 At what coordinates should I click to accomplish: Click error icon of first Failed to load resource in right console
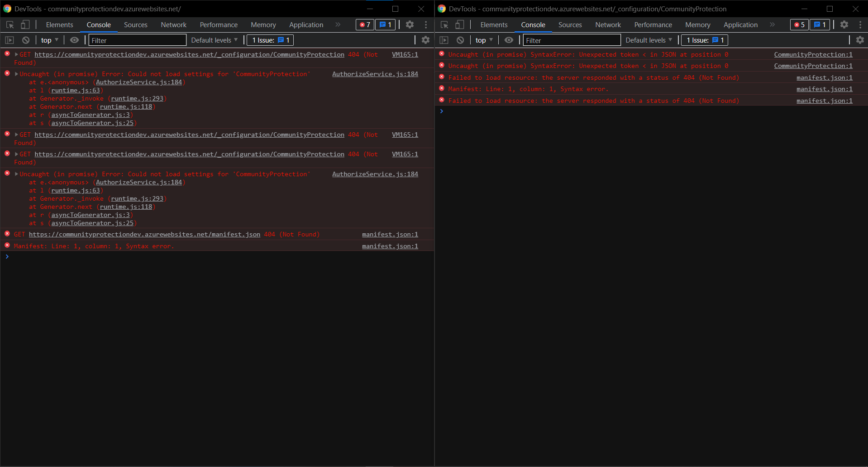(442, 77)
